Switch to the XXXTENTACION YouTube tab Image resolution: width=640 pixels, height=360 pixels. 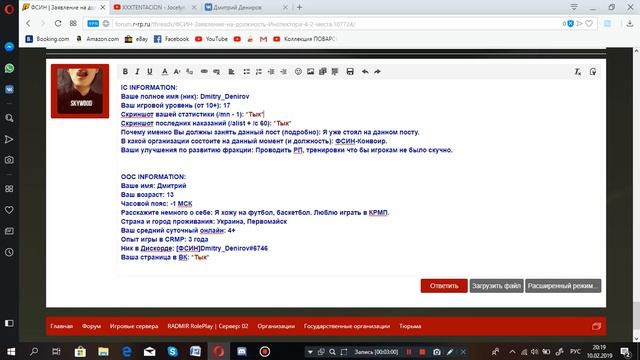point(154,7)
